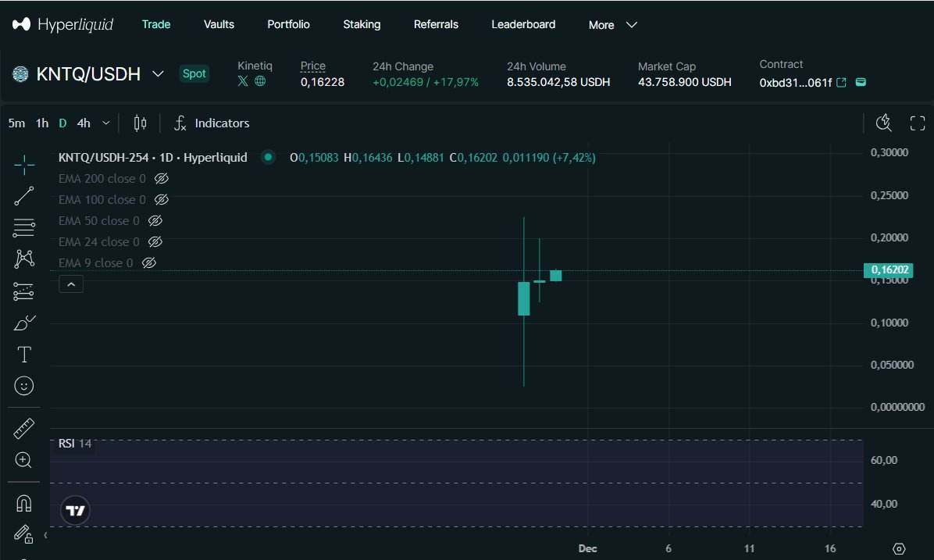Toggle magnet mode for drawings
934x560 pixels.
coord(24,504)
